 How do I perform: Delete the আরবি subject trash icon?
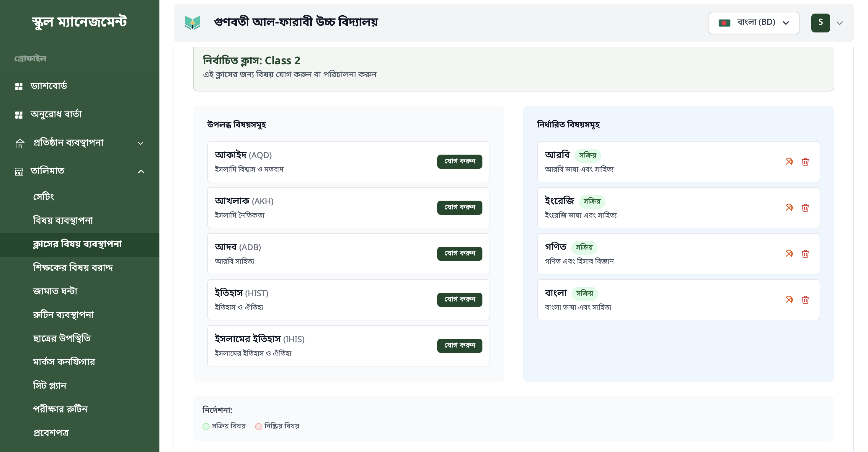(805, 162)
